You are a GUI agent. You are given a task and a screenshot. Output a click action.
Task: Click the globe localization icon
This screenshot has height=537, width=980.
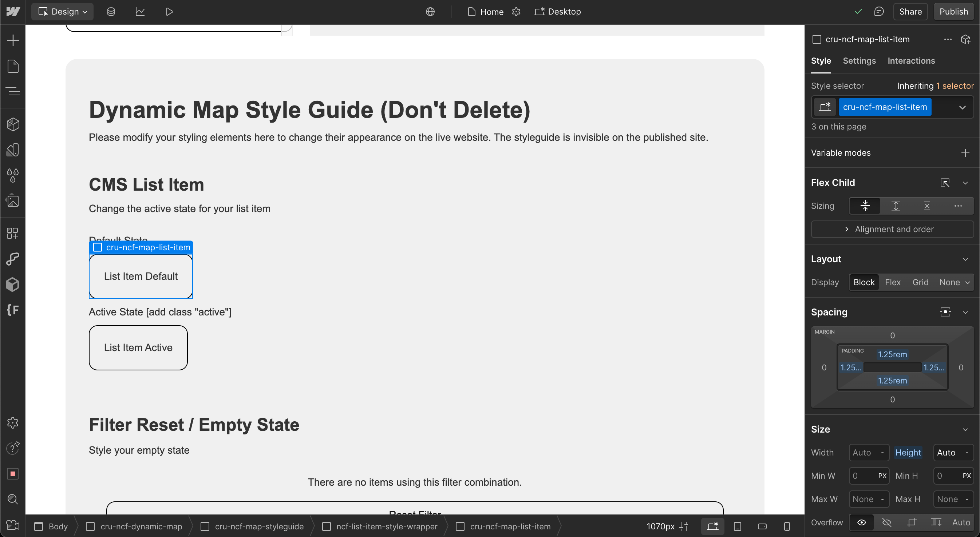[x=430, y=12]
